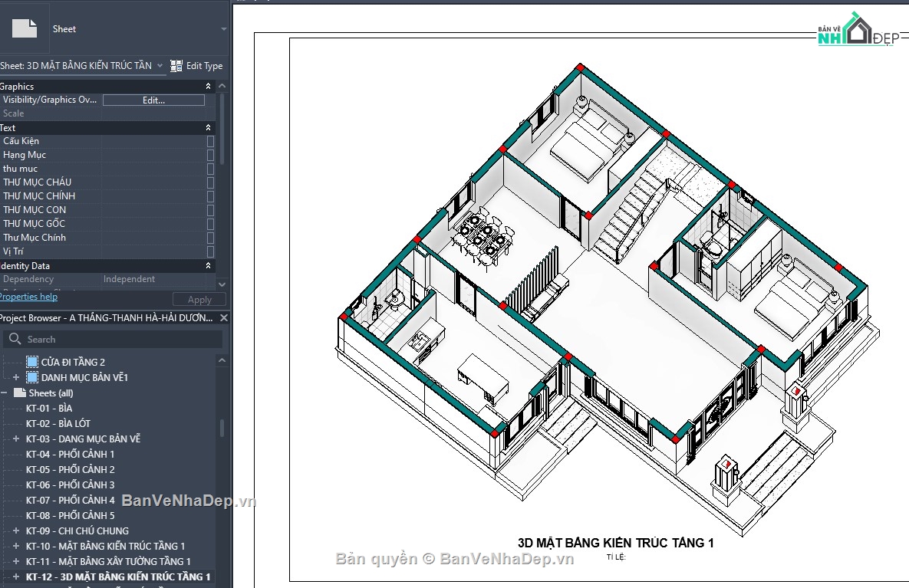Click the Dependency value Independent

(129, 279)
